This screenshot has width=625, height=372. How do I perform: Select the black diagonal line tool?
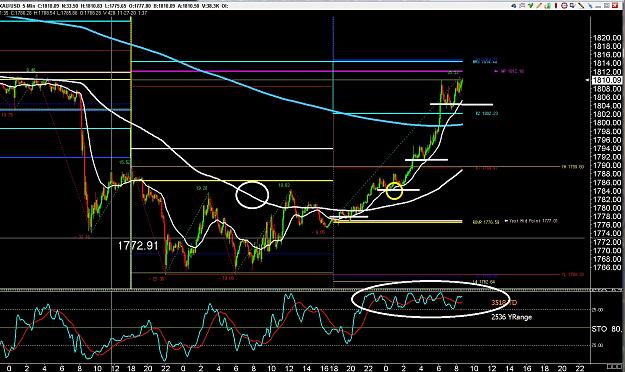click(581, 6)
